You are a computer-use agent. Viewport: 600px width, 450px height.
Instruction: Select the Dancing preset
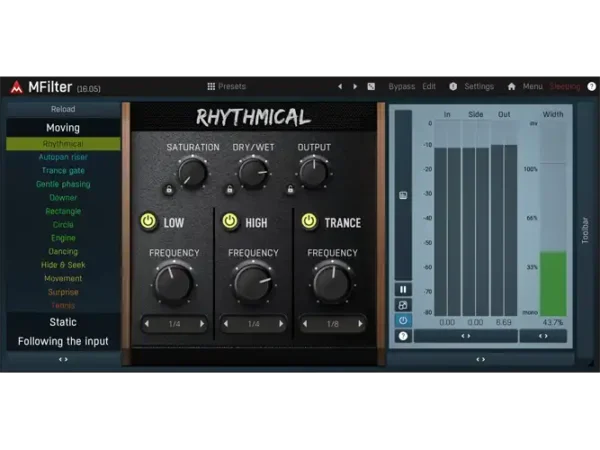[x=63, y=252]
